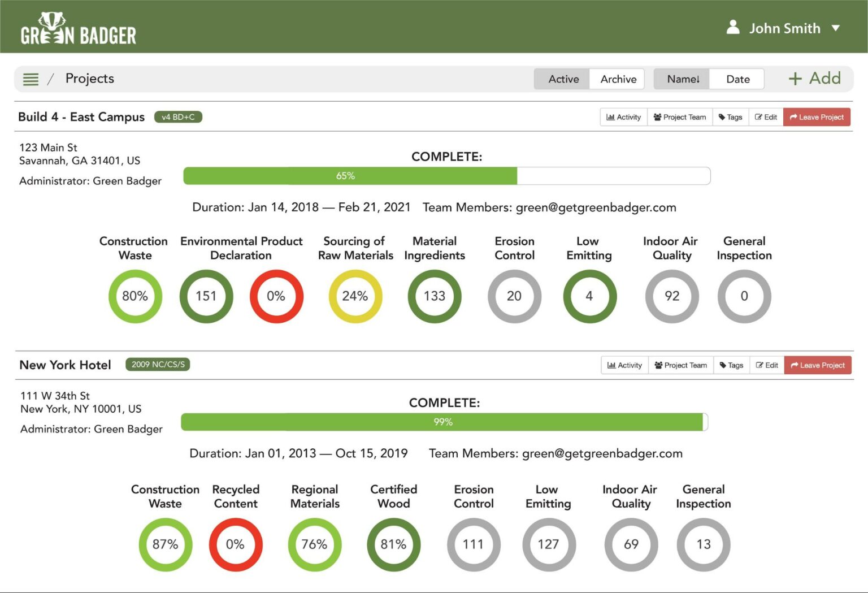Open Tags for Build 4 - East Campus
This screenshot has height=593, width=868.
tap(731, 117)
